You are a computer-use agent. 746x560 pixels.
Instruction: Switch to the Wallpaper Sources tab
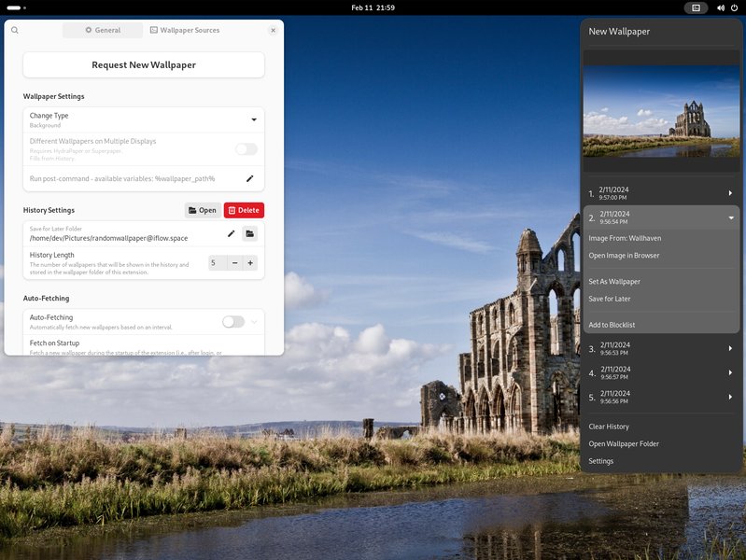(185, 30)
